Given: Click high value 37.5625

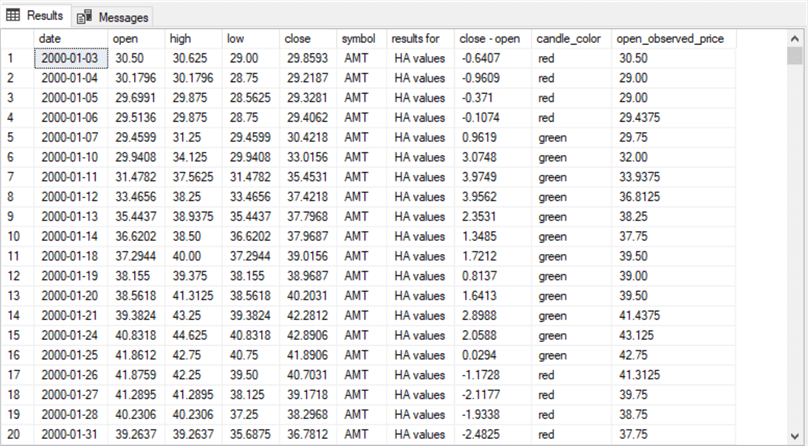Looking at the screenshot, I should tap(193, 177).
